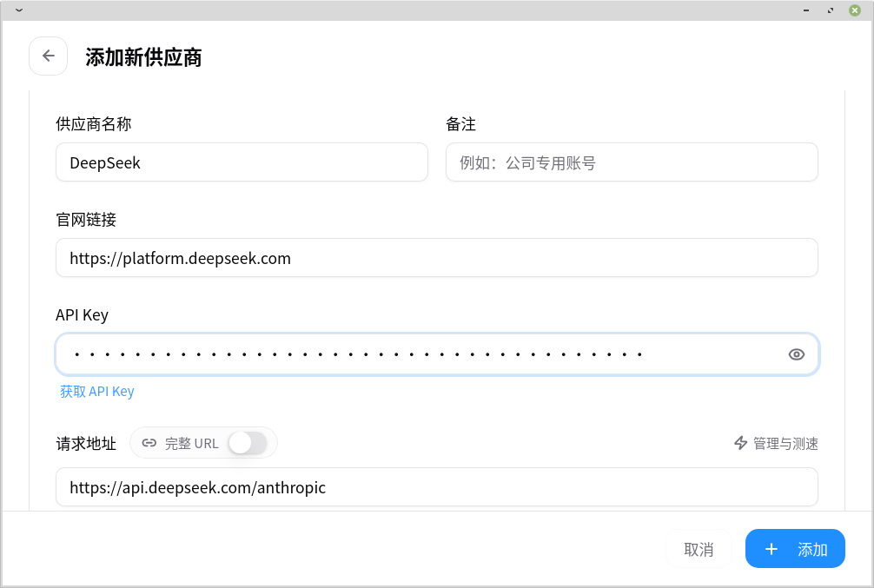Viewport: 874px width, 588px height.
Task: Focus the 官网链接 URL field
Action: click(x=437, y=257)
